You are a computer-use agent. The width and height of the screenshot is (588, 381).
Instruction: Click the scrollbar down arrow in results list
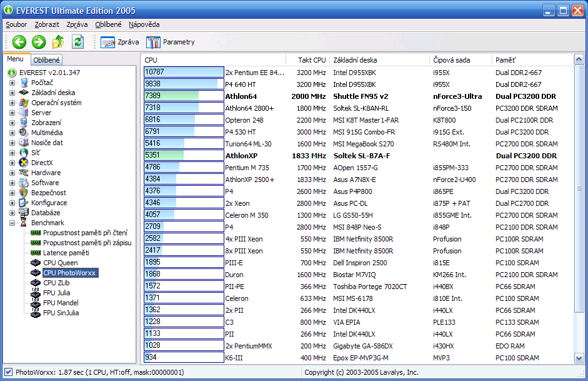(x=578, y=358)
